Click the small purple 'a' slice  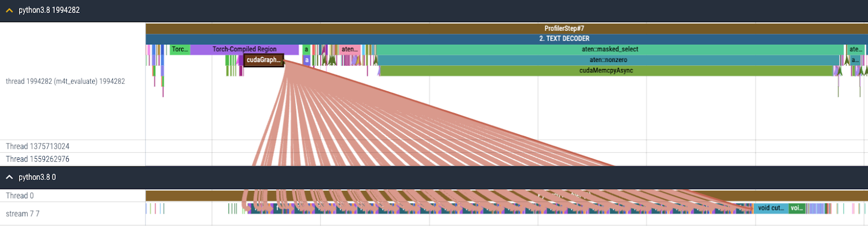[307, 60]
